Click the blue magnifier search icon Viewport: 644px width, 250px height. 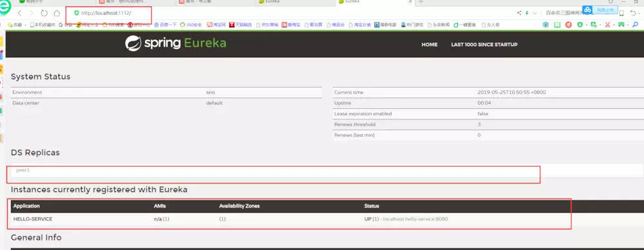pyautogui.click(x=635, y=24)
